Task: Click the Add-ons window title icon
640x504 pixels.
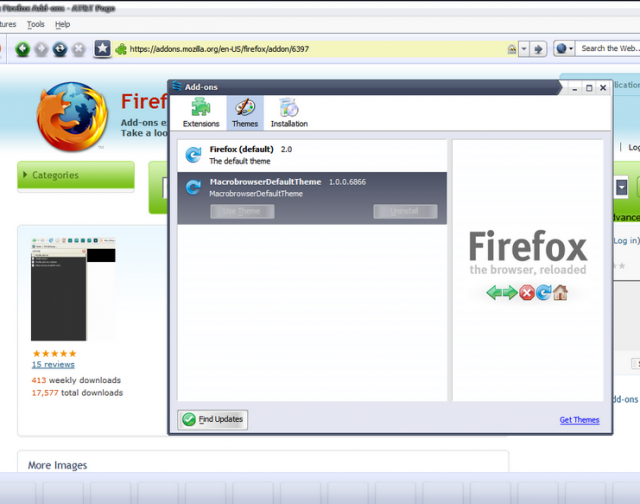Action: (x=177, y=86)
